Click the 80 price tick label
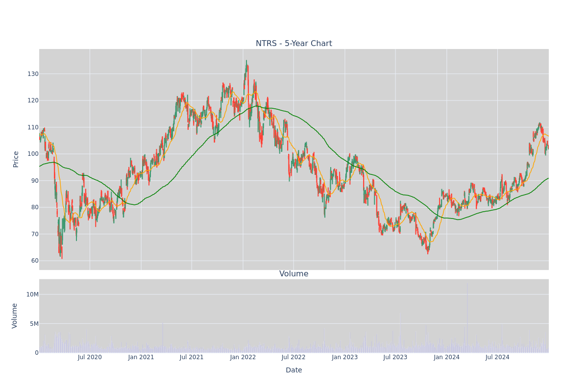This screenshot has width=588, height=392. (35, 207)
